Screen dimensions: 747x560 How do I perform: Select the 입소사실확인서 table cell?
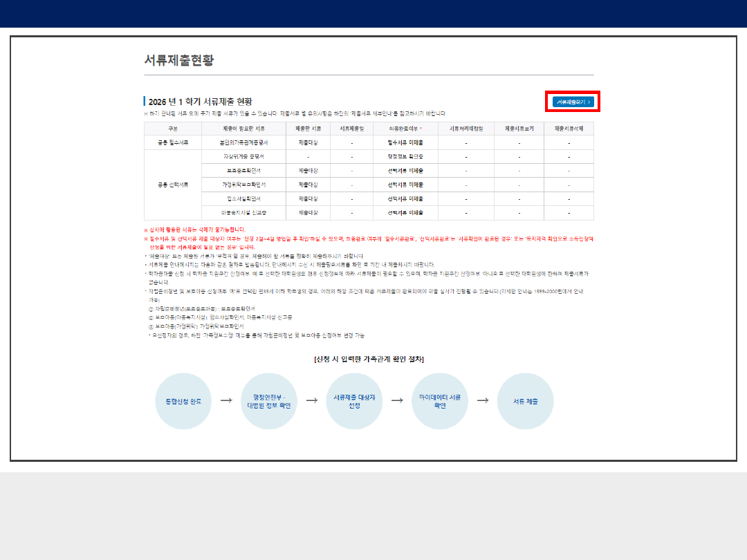(243, 199)
